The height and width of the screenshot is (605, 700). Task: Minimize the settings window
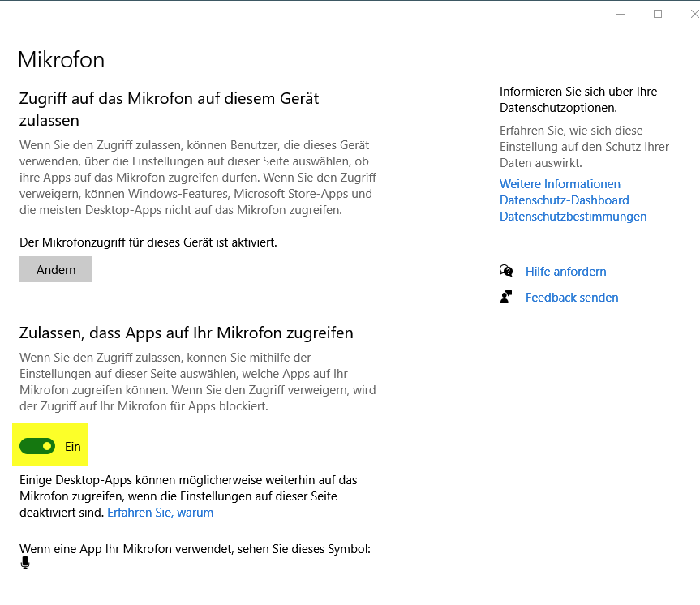621,15
